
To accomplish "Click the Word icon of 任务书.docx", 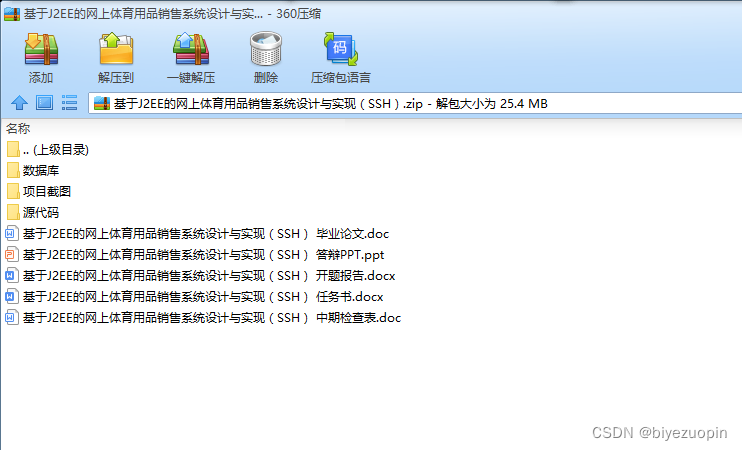I will (12, 297).
